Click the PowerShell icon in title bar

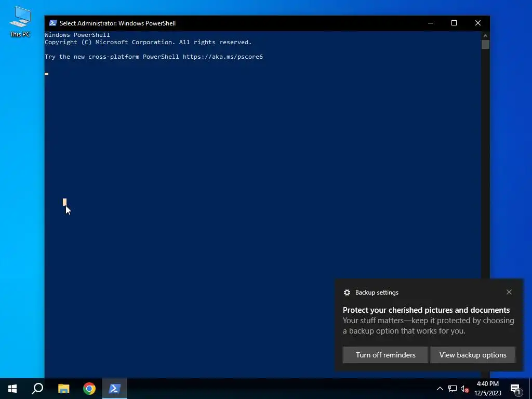[x=52, y=23]
